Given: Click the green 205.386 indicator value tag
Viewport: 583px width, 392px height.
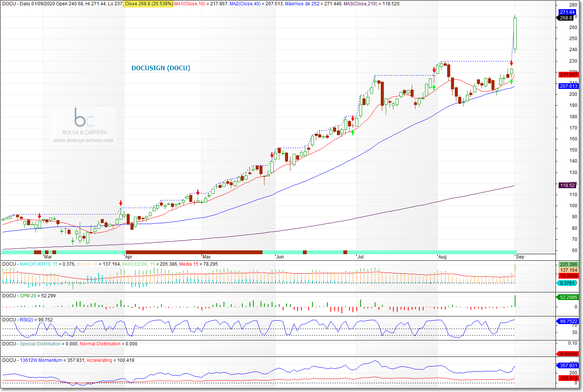Looking at the screenshot, I should coord(569,265).
